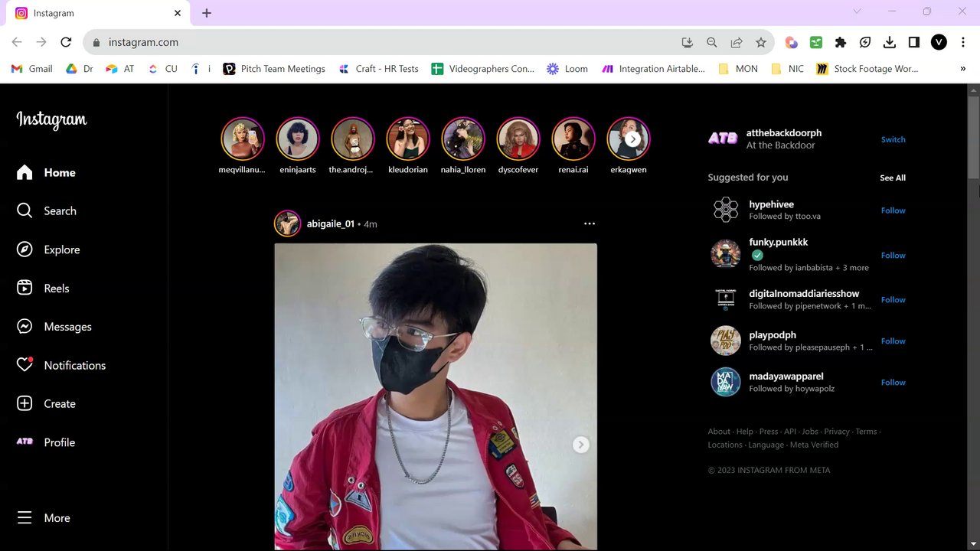The image size is (980, 551).
Task: Toggle the browser side panel
Action: pyautogui.click(x=913, y=43)
